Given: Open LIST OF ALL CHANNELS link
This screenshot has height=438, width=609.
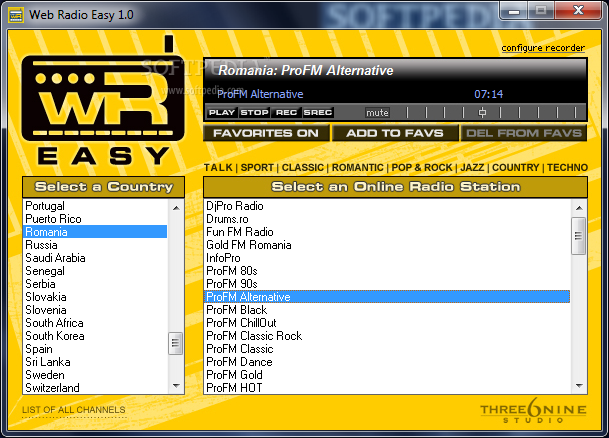Looking at the screenshot, I should (x=74, y=410).
